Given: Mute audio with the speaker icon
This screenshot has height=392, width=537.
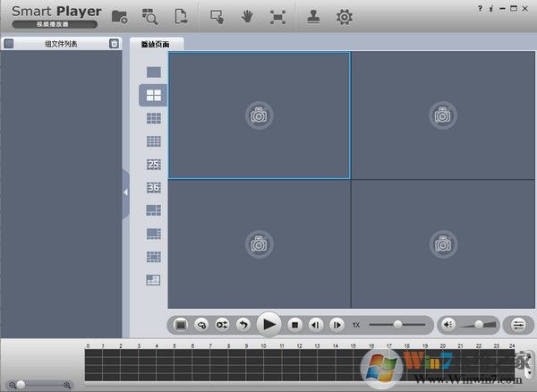Looking at the screenshot, I should 449,324.
